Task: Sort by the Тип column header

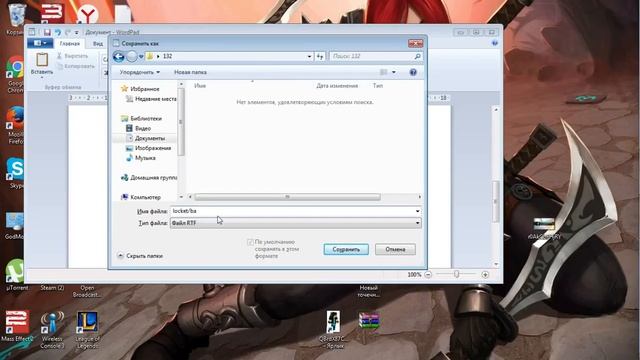Action: [x=378, y=86]
